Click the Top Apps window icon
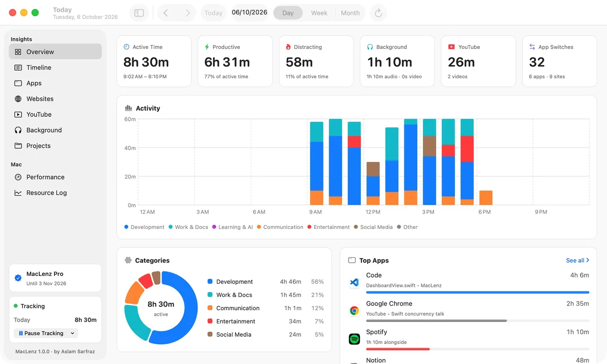The image size is (607, 364). click(x=351, y=260)
